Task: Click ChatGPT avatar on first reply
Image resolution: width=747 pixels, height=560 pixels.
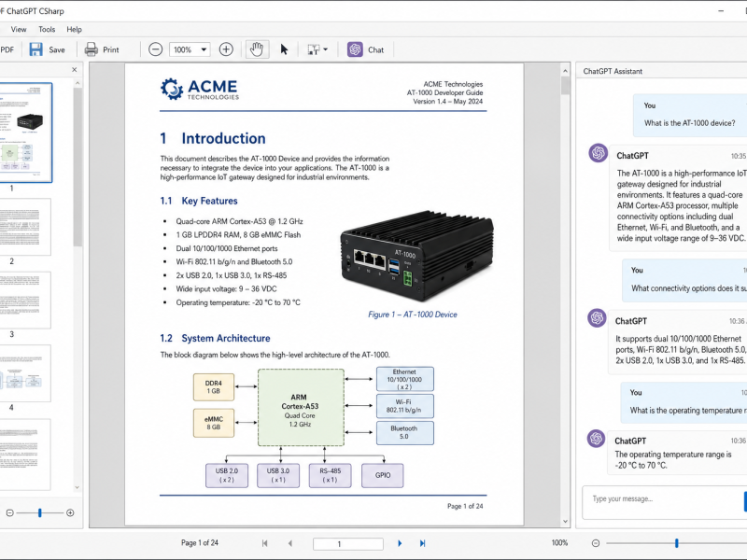Action: click(599, 153)
